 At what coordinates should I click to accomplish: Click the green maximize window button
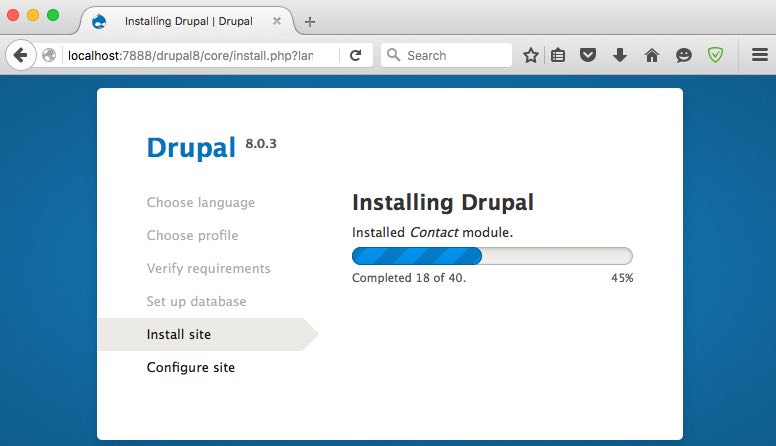pyautogui.click(x=53, y=15)
